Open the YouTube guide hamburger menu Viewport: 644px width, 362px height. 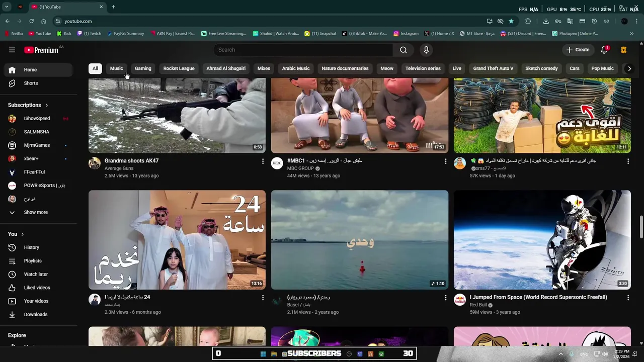coord(12,50)
